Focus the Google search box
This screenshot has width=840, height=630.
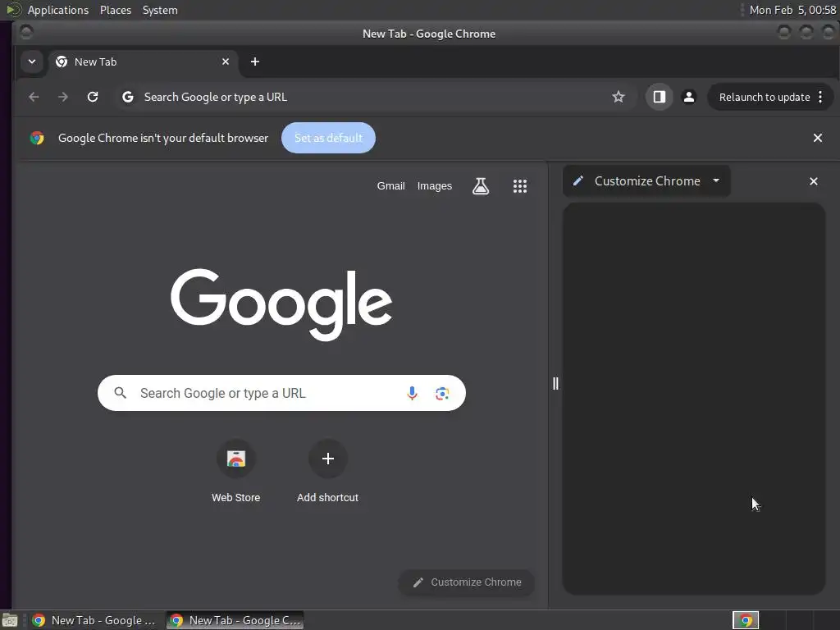[281, 393]
